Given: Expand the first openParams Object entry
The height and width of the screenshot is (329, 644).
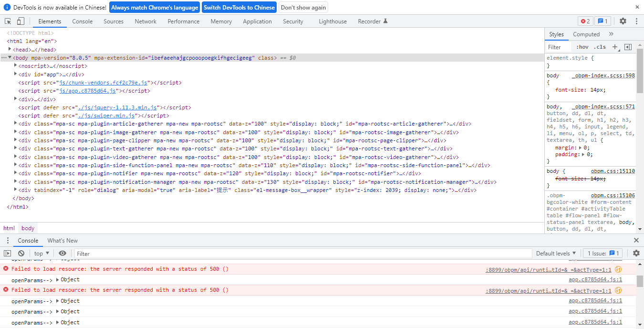Looking at the screenshot, I should (58, 280).
